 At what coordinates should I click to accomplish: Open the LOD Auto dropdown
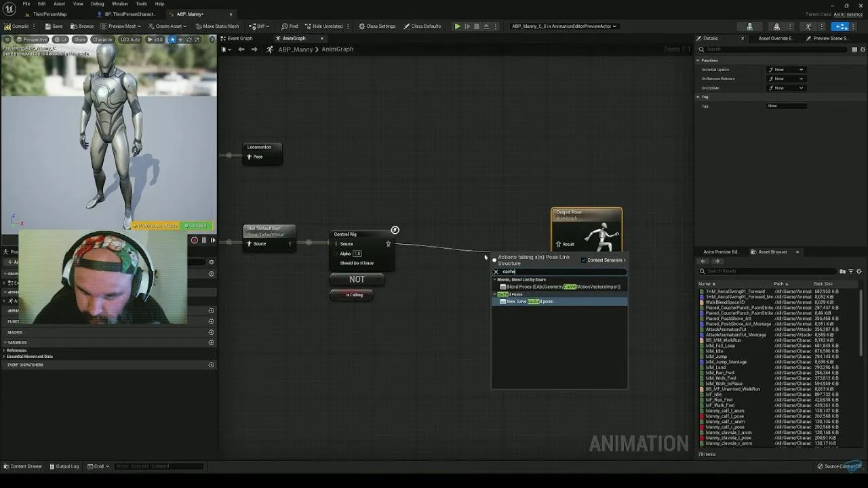tap(130, 39)
